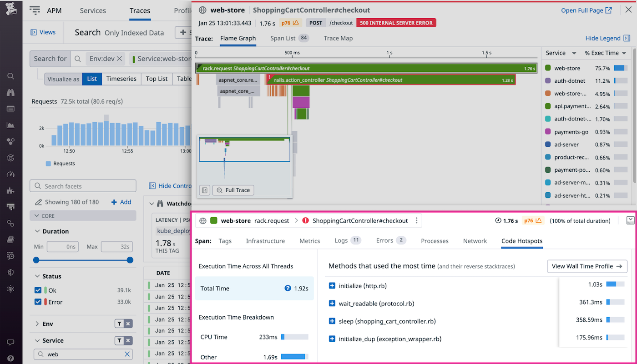
Task: Click the maximum Duration slider handle
Action: [130, 261]
